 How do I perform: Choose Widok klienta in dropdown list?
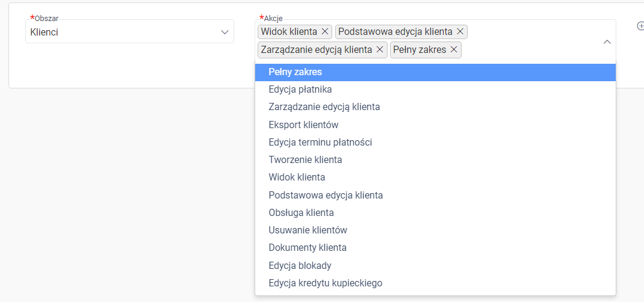pos(435,177)
